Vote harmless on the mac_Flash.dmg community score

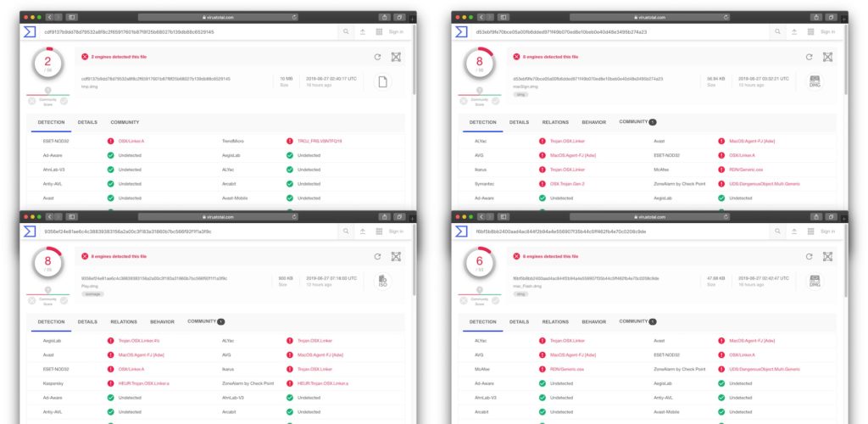(494, 301)
